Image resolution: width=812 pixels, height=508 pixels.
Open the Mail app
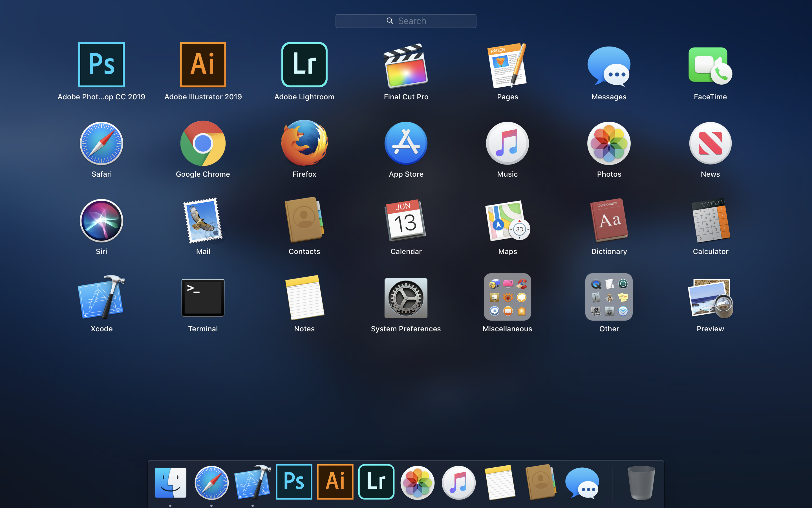tap(203, 220)
